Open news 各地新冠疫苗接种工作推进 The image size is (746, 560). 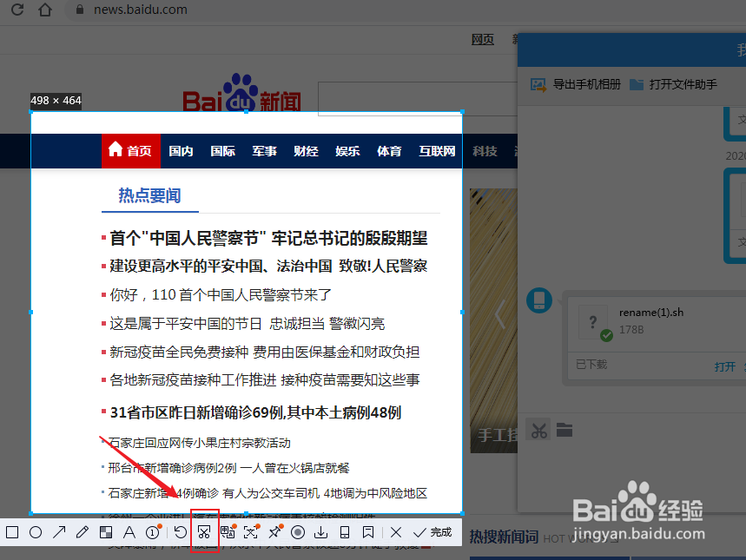(193, 379)
